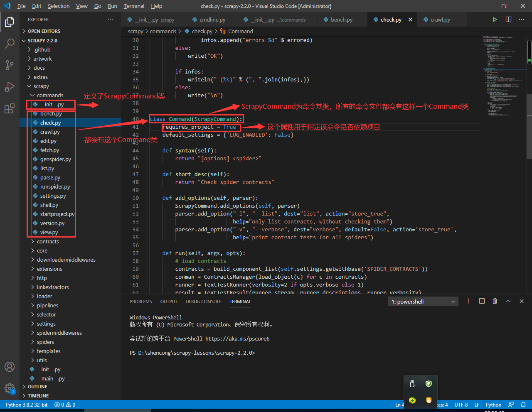Collapse the scrapy folder
The image size is (532, 412).
click(70, 86)
